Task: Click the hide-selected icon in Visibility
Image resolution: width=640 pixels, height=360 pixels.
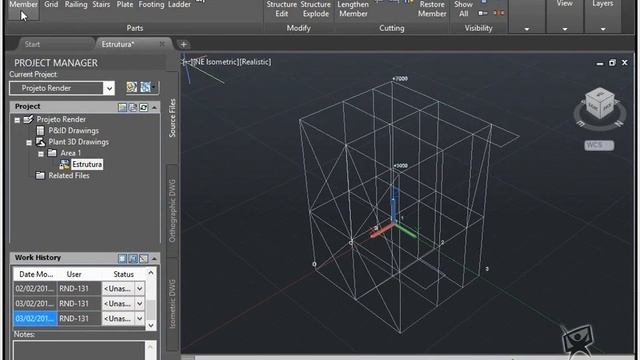Action: (483, 13)
